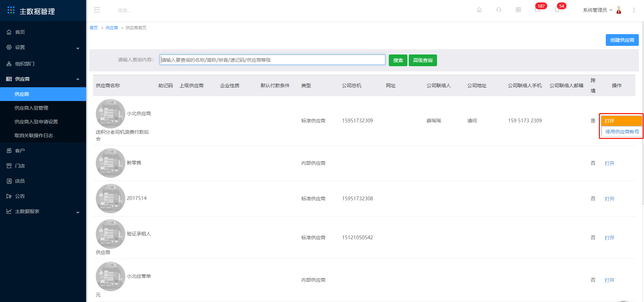
Task: Click the 验证承租人 supplier avatar
Action: click(x=111, y=234)
